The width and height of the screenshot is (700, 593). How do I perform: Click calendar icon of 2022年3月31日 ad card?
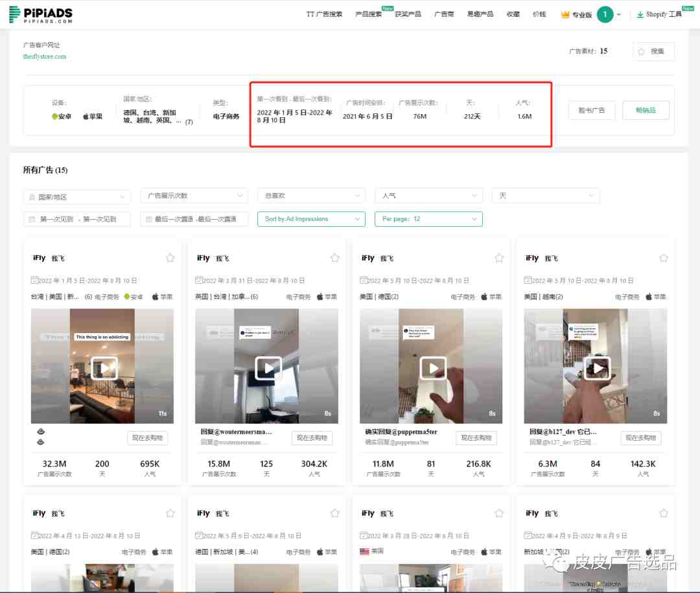click(199, 281)
